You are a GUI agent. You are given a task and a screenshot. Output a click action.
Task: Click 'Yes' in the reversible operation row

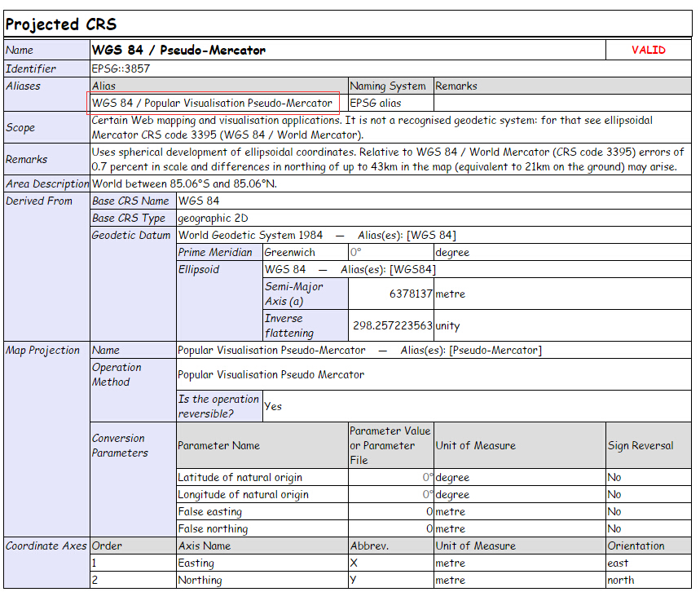273,406
